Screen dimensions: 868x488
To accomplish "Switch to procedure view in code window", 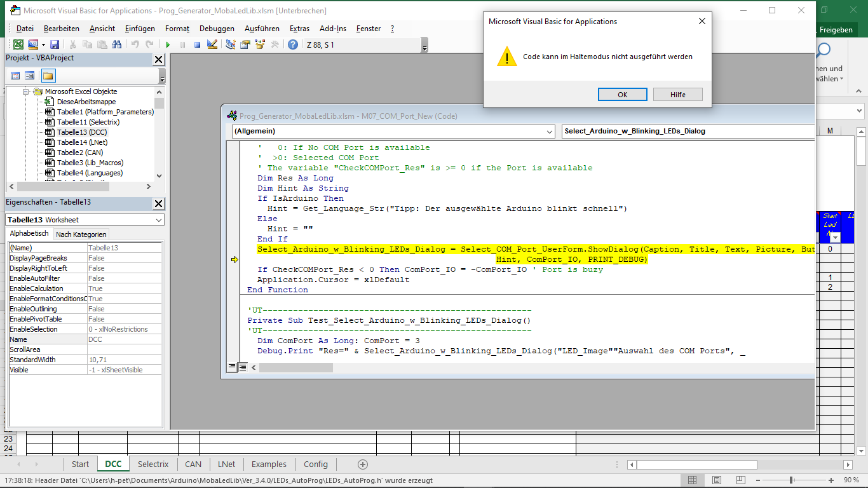I will coord(232,367).
